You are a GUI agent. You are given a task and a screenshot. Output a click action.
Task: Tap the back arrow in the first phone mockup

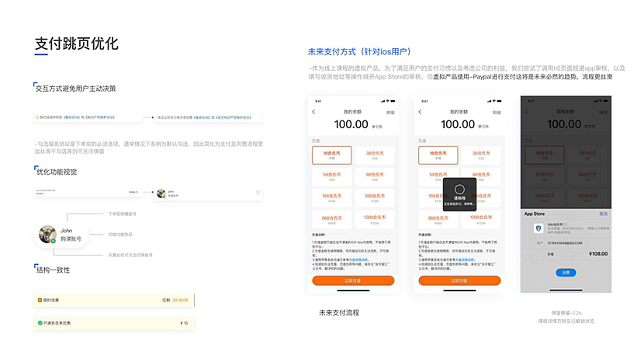click(x=313, y=112)
